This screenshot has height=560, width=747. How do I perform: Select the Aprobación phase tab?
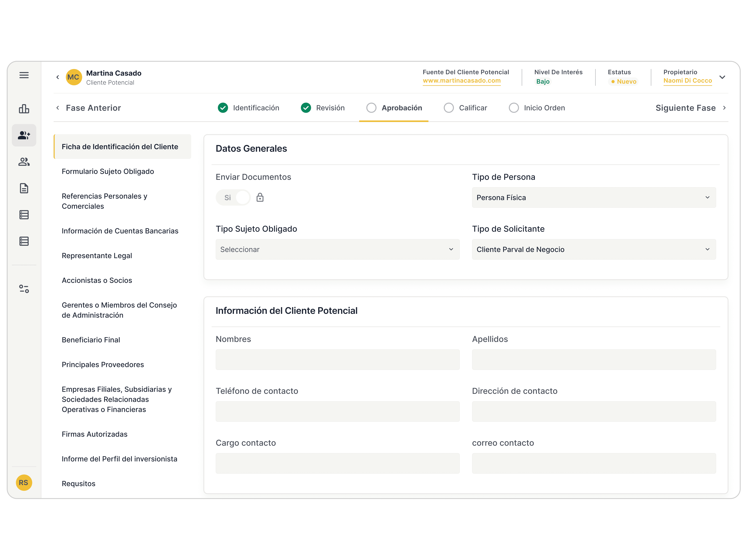point(394,108)
